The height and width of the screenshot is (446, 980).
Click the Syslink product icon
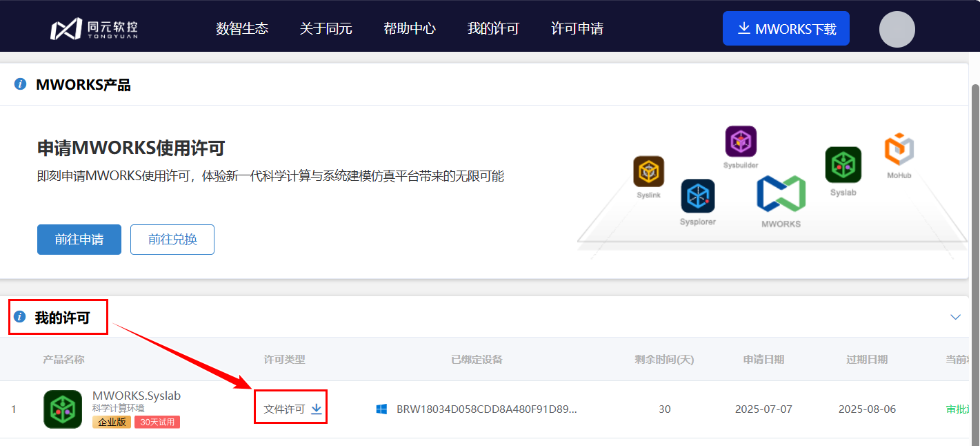(648, 172)
